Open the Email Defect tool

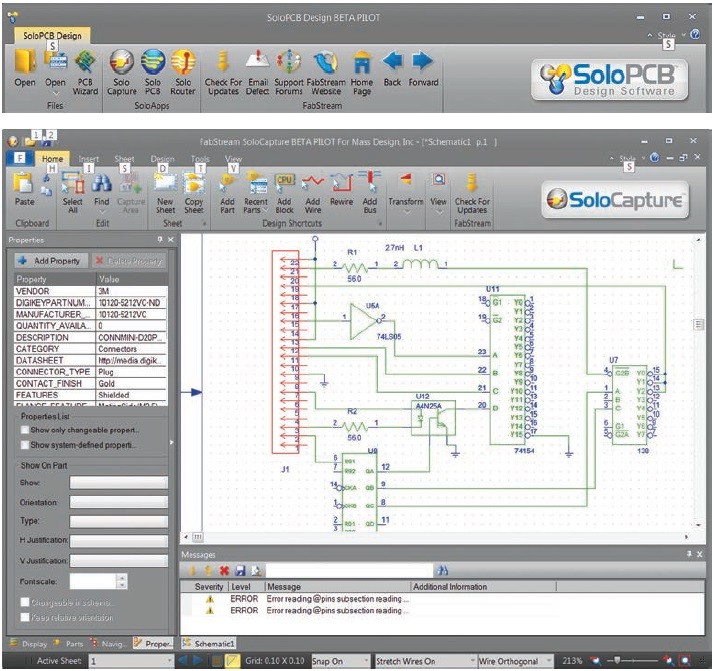tap(257, 73)
